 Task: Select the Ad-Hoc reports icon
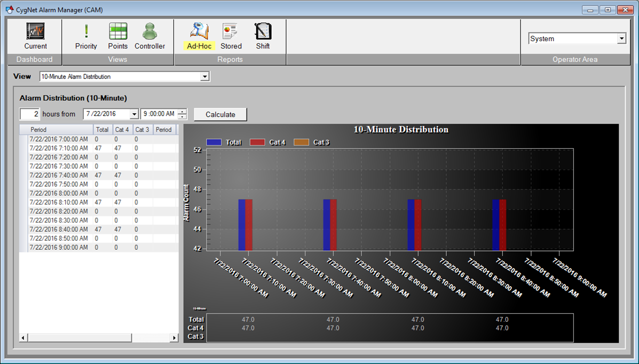pyautogui.click(x=199, y=31)
